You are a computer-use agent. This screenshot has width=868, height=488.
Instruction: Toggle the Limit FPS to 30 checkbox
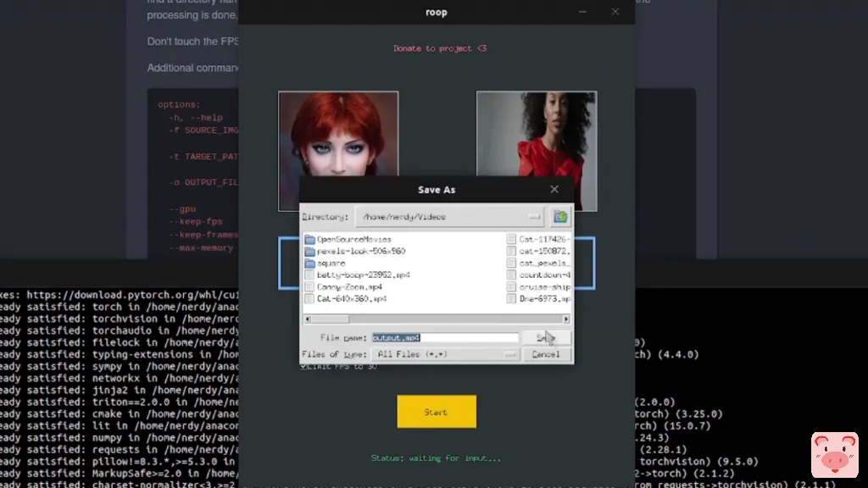pyautogui.click(x=303, y=366)
